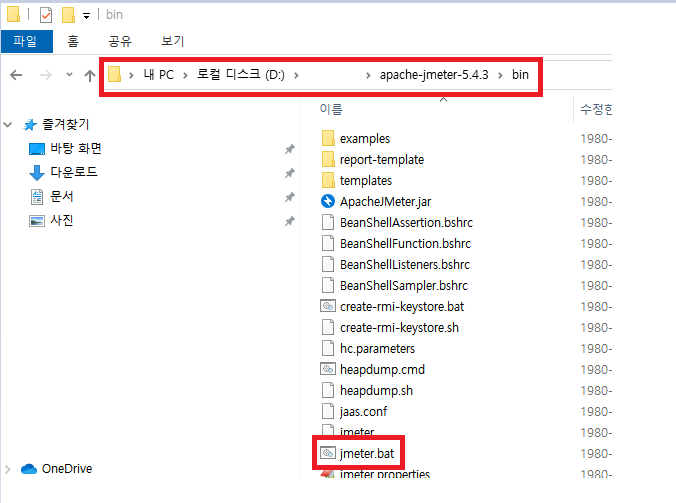Open the 파일 menu tab
The width and height of the screenshot is (676, 503).
coord(27,41)
